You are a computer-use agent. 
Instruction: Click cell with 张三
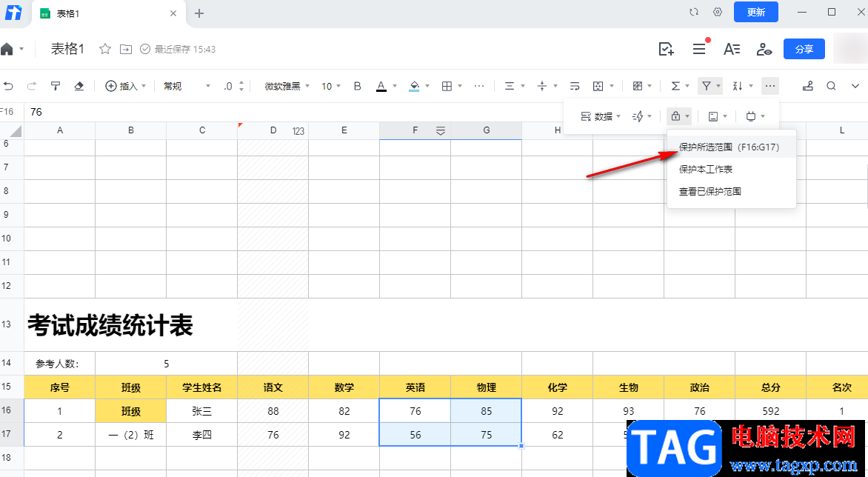(202, 411)
